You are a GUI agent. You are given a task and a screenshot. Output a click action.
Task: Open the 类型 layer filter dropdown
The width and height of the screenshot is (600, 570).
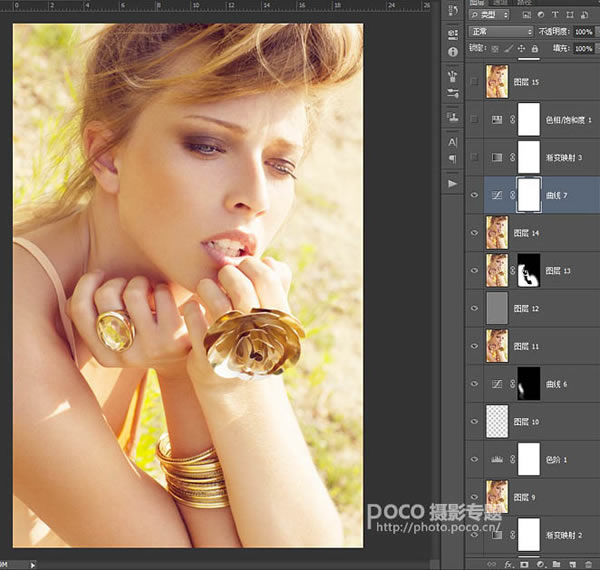coord(489,15)
